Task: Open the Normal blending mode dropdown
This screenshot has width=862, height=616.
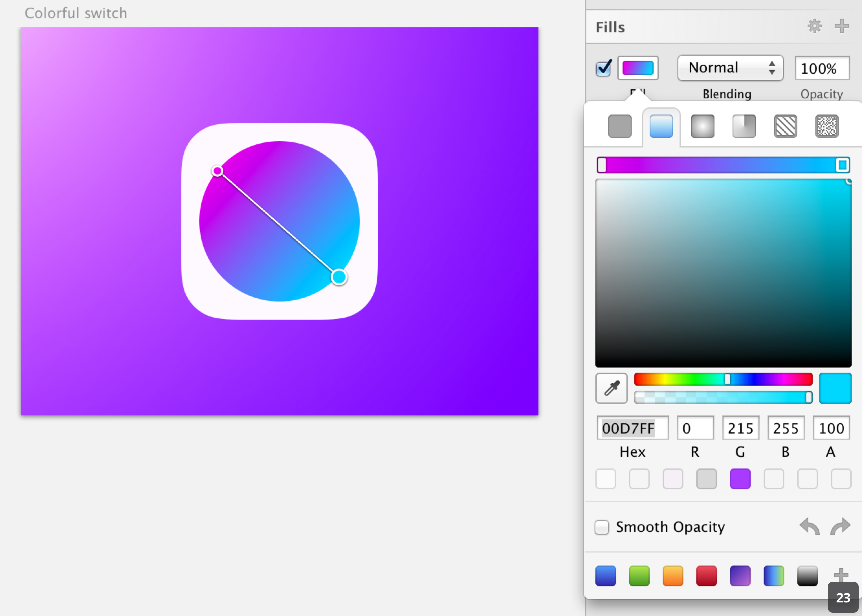Action: coord(730,68)
